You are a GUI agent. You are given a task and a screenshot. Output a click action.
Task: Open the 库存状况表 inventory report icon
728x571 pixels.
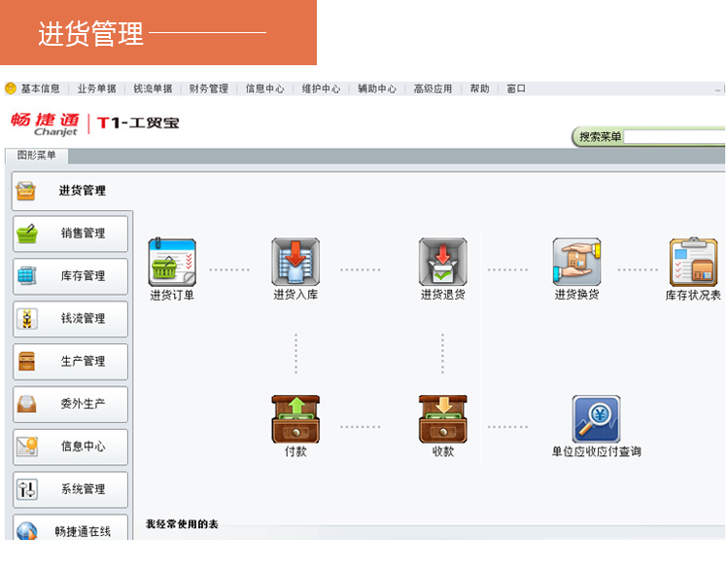click(x=693, y=262)
